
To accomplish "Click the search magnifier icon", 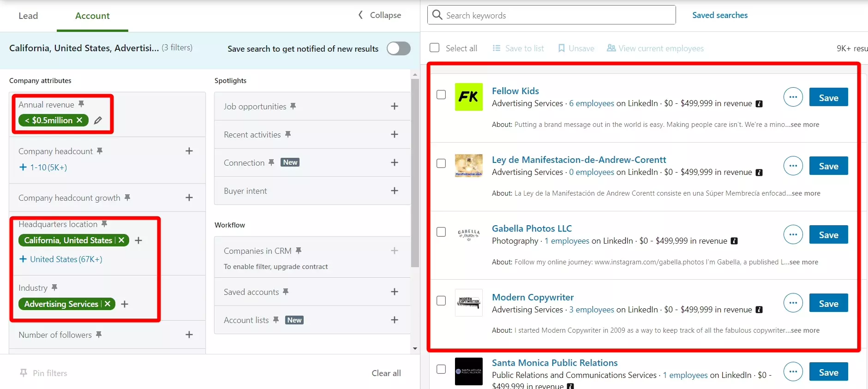I will pyautogui.click(x=437, y=15).
